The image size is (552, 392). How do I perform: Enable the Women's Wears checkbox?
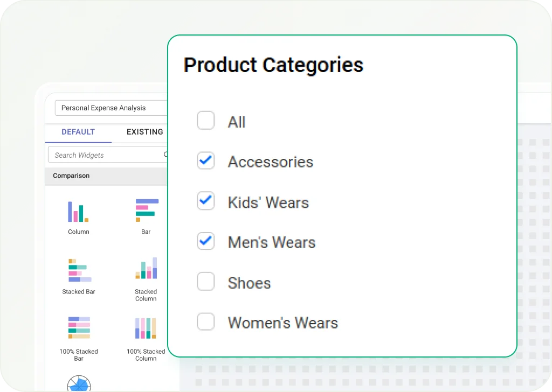tap(205, 322)
